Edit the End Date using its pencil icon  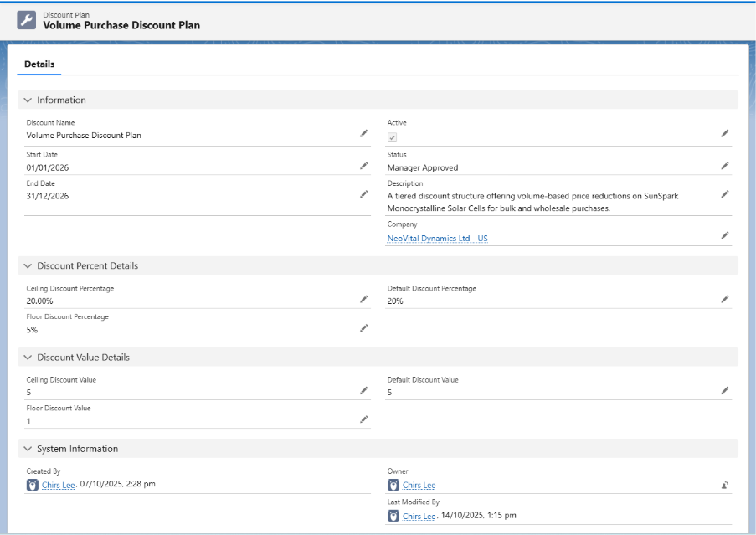tap(363, 194)
